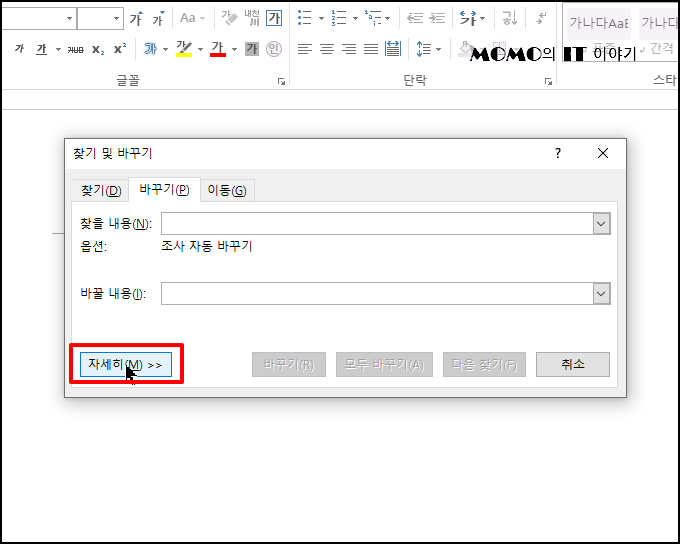The height and width of the screenshot is (544, 680).
Task: Toggle underline formatting
Action: [x=41, y=49]
